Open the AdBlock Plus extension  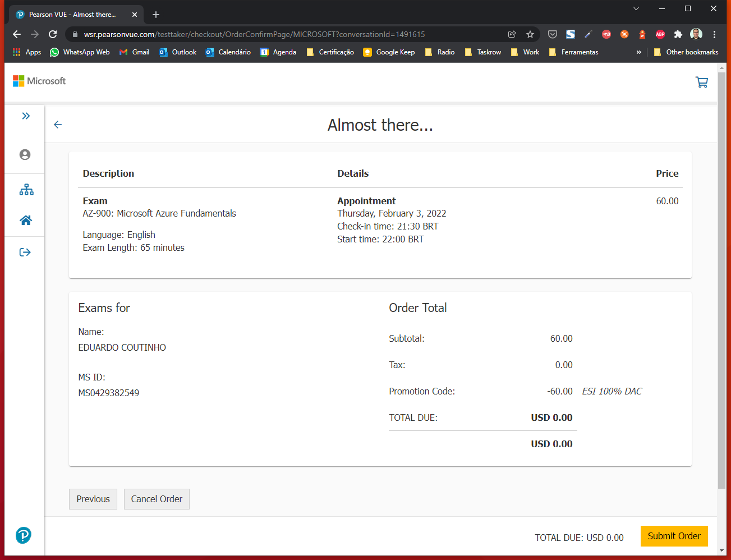tap(660, 34)
